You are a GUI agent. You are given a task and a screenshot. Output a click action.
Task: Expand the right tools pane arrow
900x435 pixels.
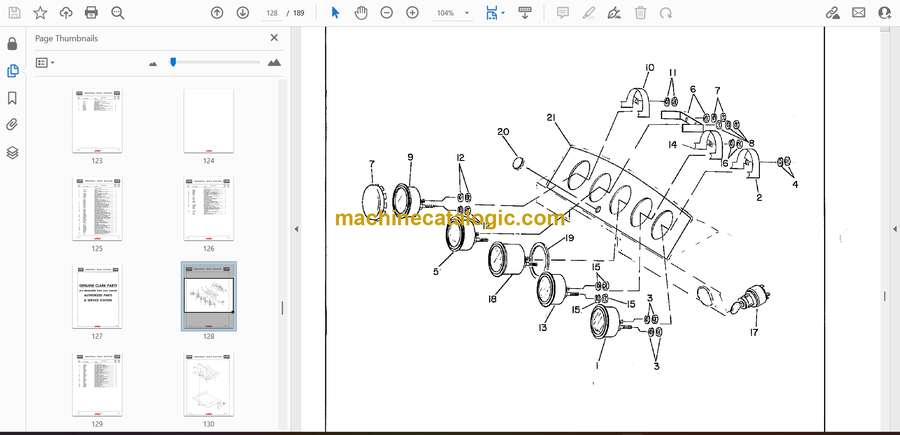(894, 229)
